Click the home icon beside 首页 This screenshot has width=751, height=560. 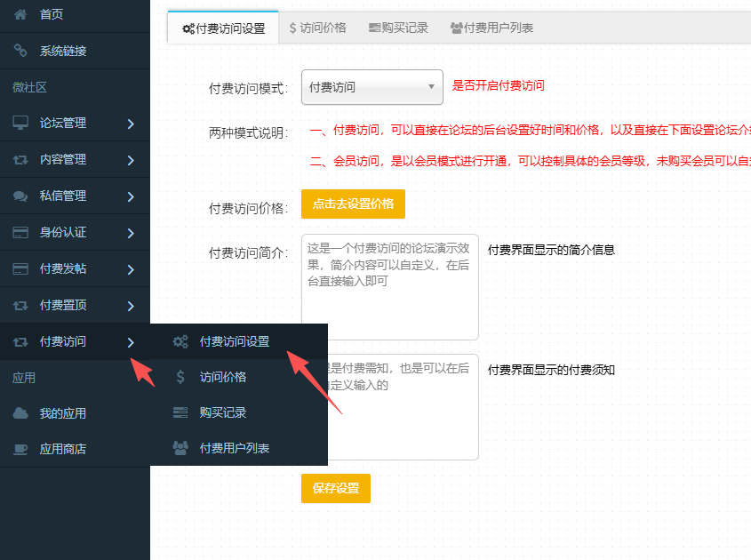coord(20,14)
